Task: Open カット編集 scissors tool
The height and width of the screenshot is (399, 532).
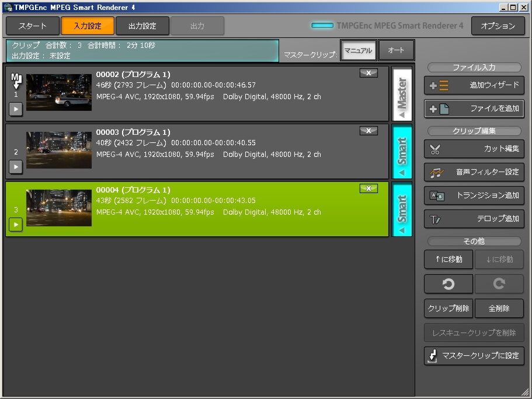Action: (x=474, y=149)
